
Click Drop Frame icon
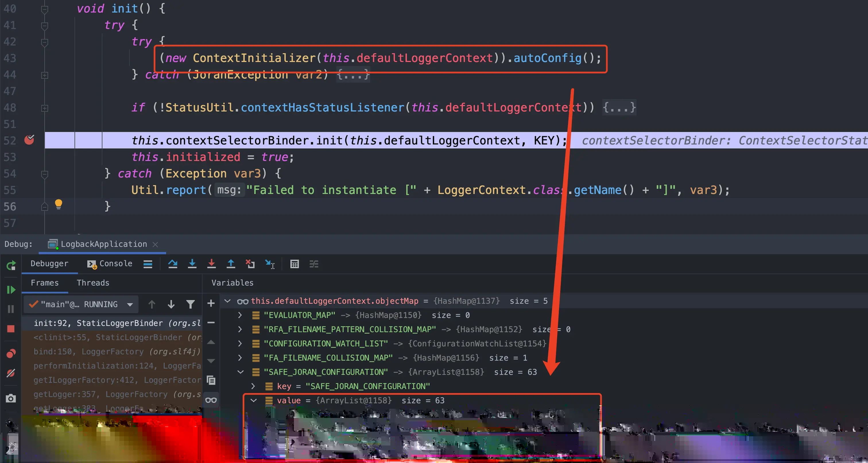[x=250, y=264]
